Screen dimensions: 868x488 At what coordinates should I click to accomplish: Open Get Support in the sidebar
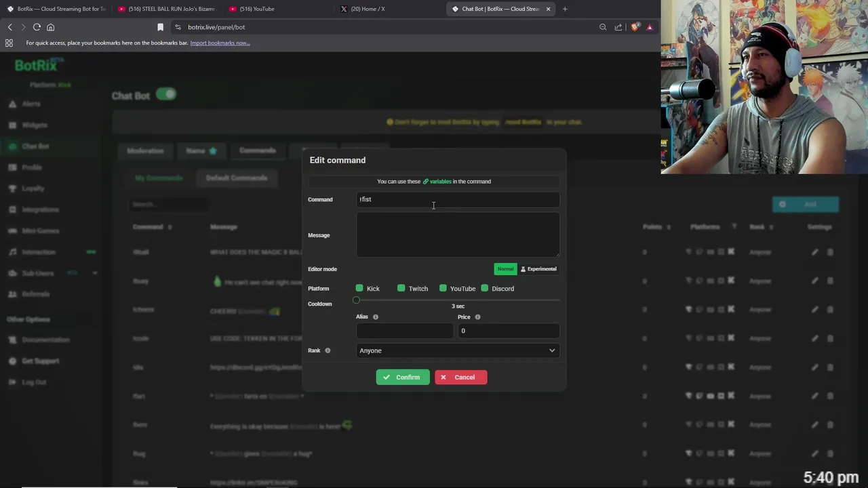point(40,361)
